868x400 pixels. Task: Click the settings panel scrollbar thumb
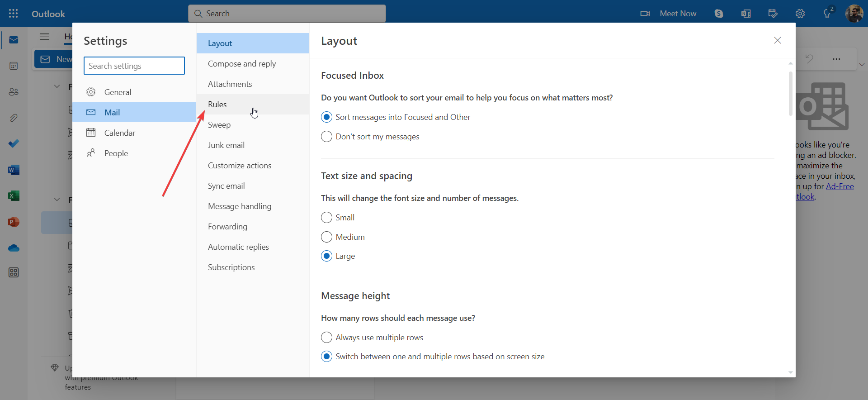tap(790, 93)
